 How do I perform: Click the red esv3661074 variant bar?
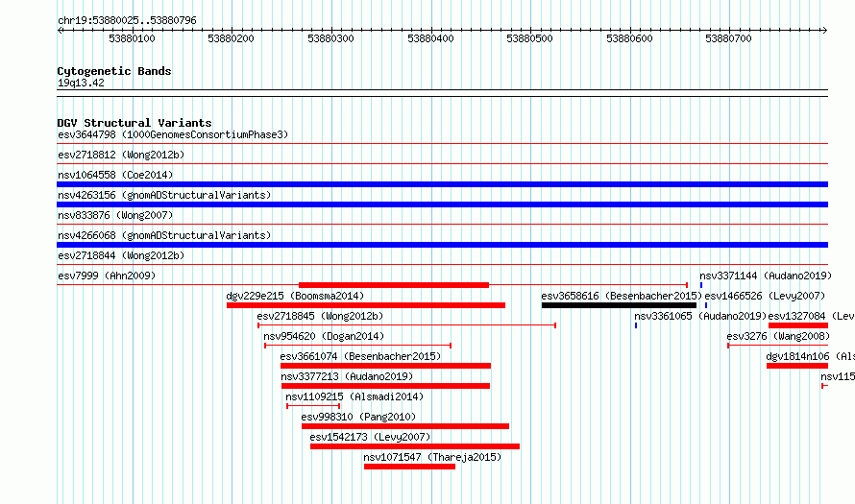385,366
